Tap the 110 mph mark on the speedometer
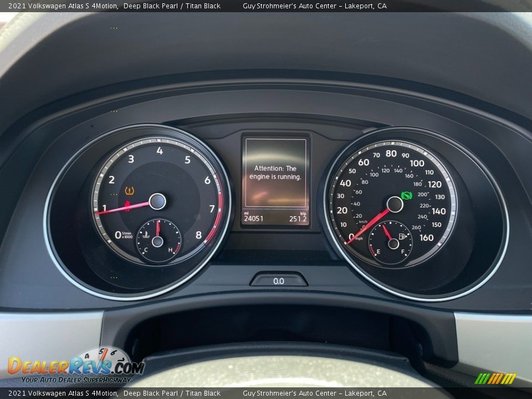Viewport: 532px width, 399px height. pos(429,172)
